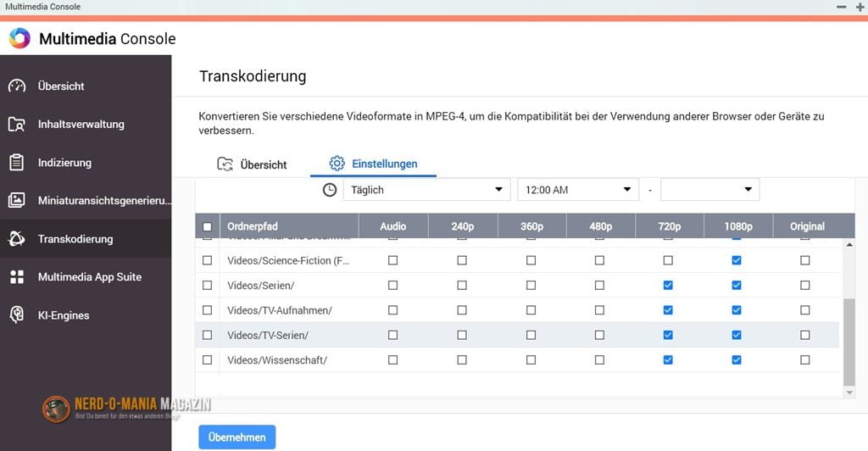Click the Transkodierung page heading
This screenshot has height=451, width=868.
point(253,75)
